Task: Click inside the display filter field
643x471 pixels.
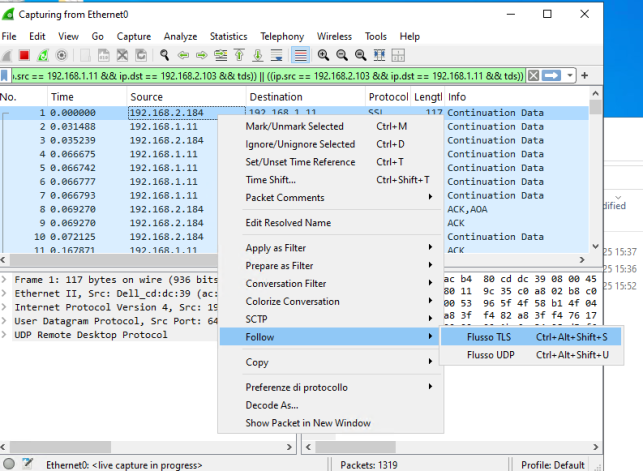Action: (268, 76)
